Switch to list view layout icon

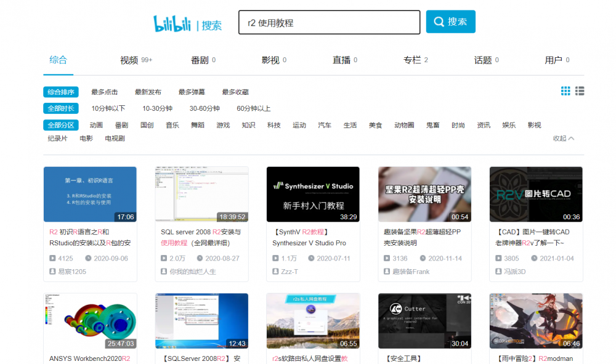tap(580, 91)
